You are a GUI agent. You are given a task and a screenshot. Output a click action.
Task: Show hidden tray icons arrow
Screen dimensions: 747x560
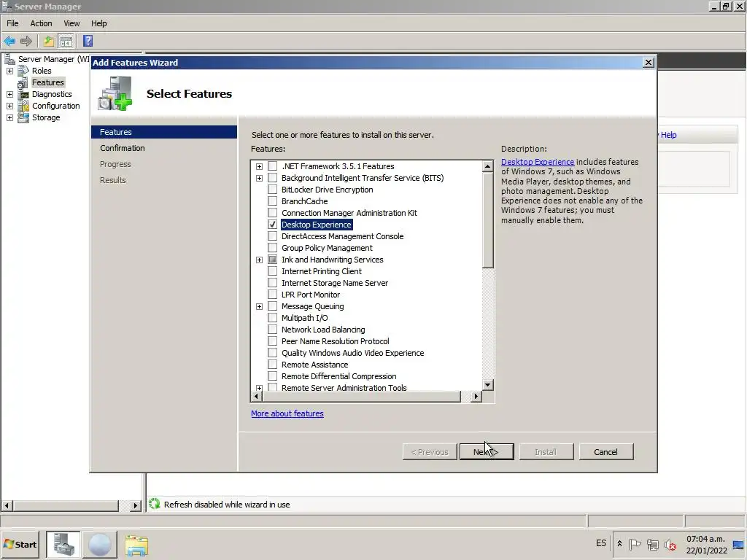coord(619,543)
